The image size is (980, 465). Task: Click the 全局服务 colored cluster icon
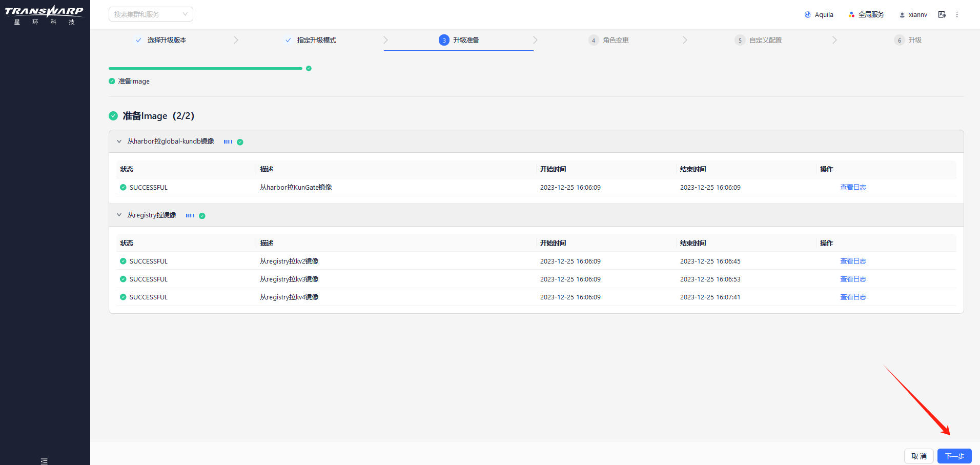pos(850,14)
